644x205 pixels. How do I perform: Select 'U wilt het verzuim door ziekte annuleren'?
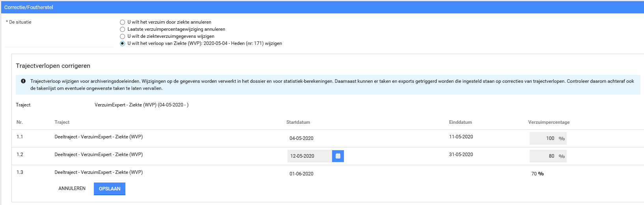point(122,22)
